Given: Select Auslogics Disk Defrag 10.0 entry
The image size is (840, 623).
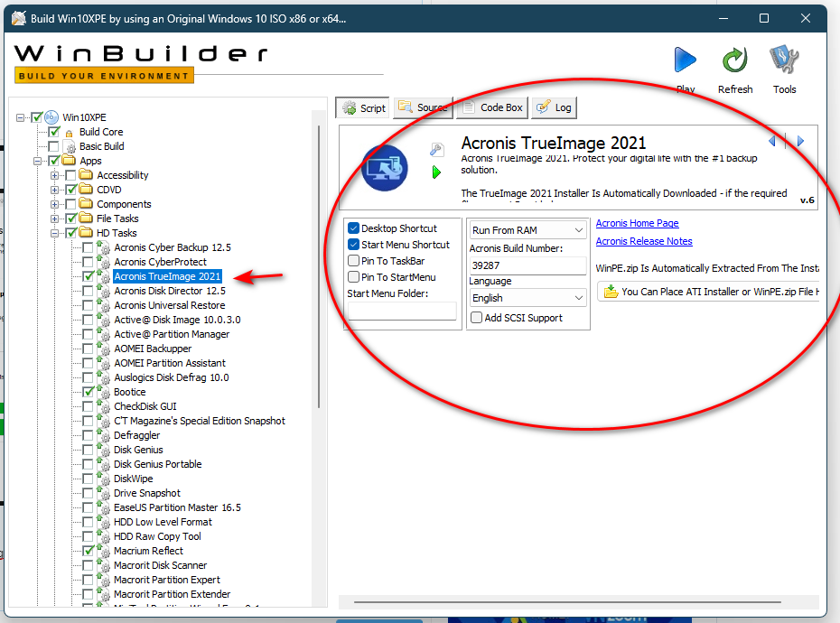Looking at the screenshot, I should (x=172, y=377).
